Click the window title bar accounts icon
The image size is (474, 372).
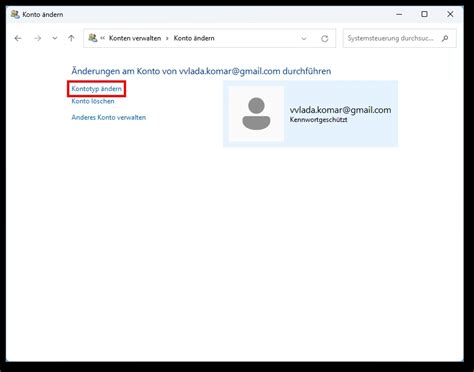point(15,14)
